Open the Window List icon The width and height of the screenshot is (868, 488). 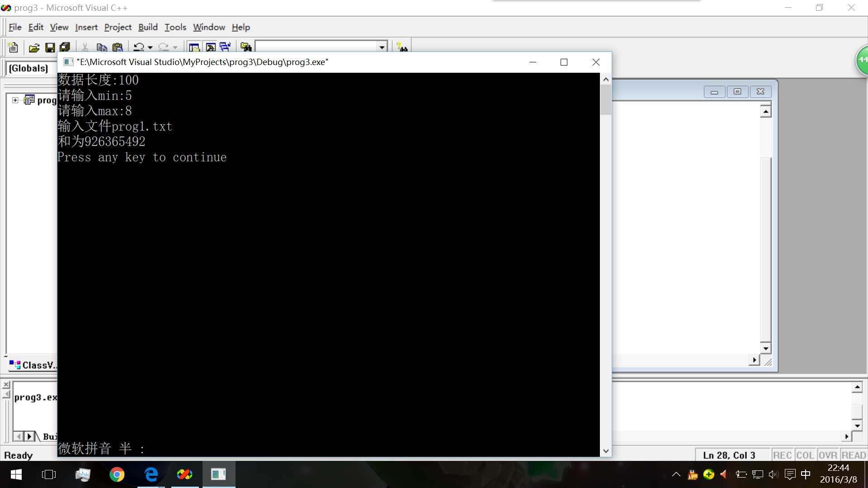(225, 47)
